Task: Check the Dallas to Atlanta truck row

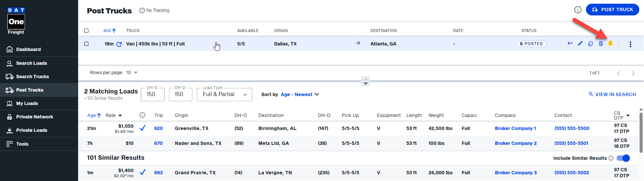Action: (x=86, y=44)
